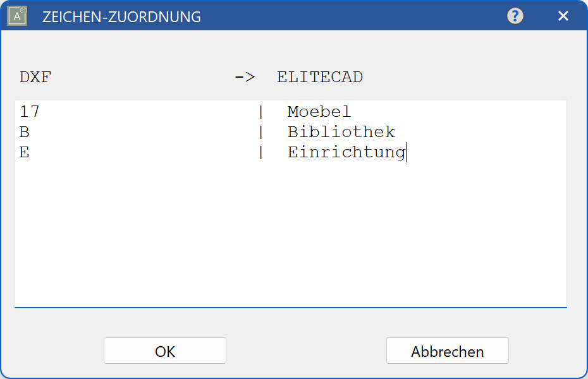588x379 pixels.
Task: Select the Moebel mapping entry
Action: point(319,111)
